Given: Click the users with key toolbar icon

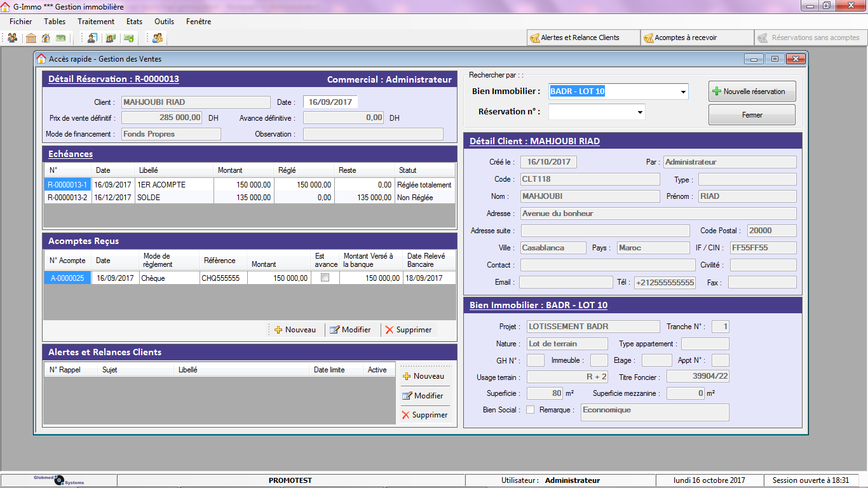Looking at the screenshot, I should pos(158,38).
